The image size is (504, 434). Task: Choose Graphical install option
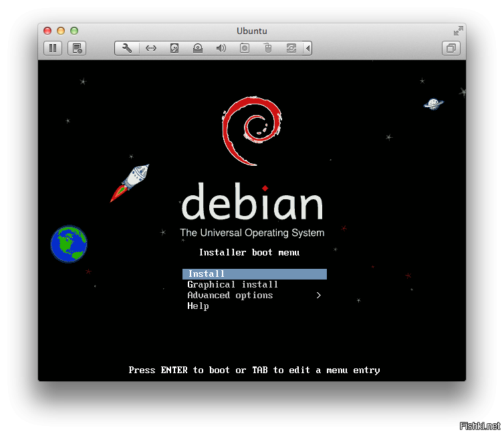point(233,285)
